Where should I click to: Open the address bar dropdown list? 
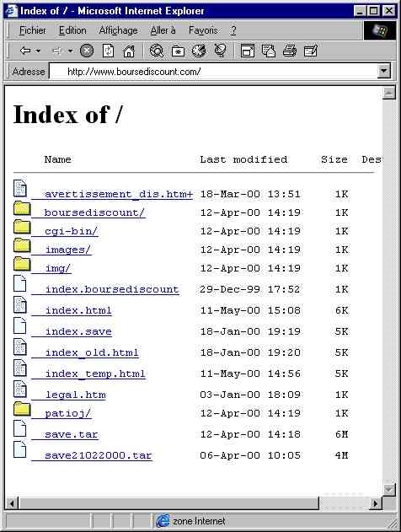pos(384,72)
